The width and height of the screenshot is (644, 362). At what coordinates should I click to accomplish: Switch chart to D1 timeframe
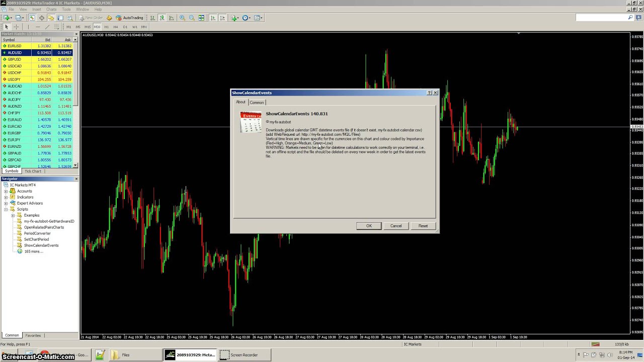125,27
